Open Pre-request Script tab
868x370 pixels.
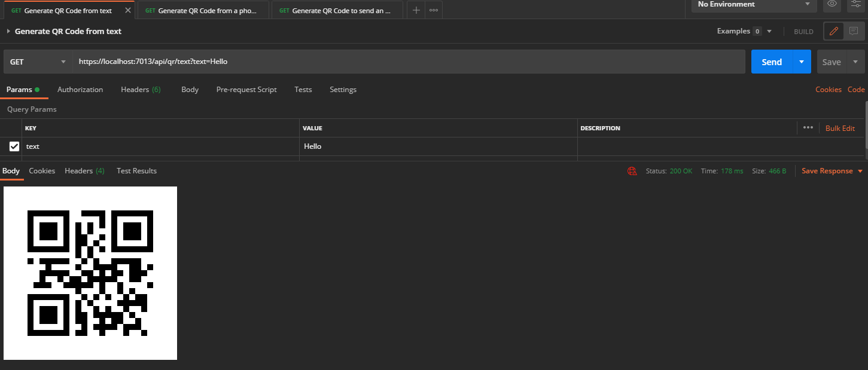tap(246, 90)
